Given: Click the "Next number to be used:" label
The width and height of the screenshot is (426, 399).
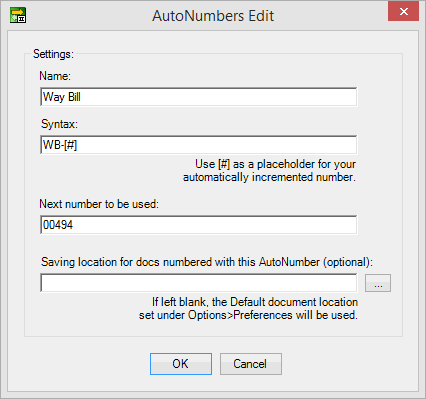Looking at the screenshot, I should tap(99, 204).
